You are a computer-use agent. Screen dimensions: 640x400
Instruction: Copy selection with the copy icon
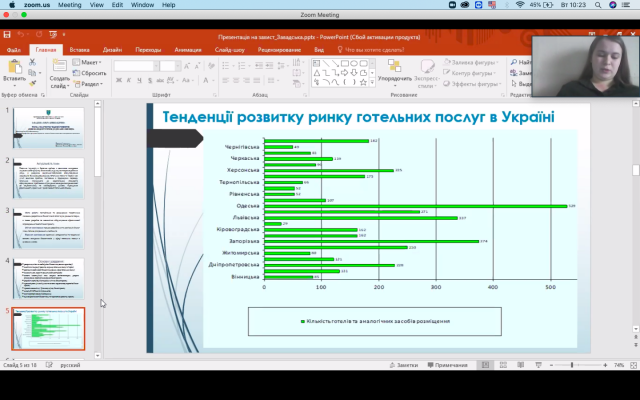click(x=32, y=73)
